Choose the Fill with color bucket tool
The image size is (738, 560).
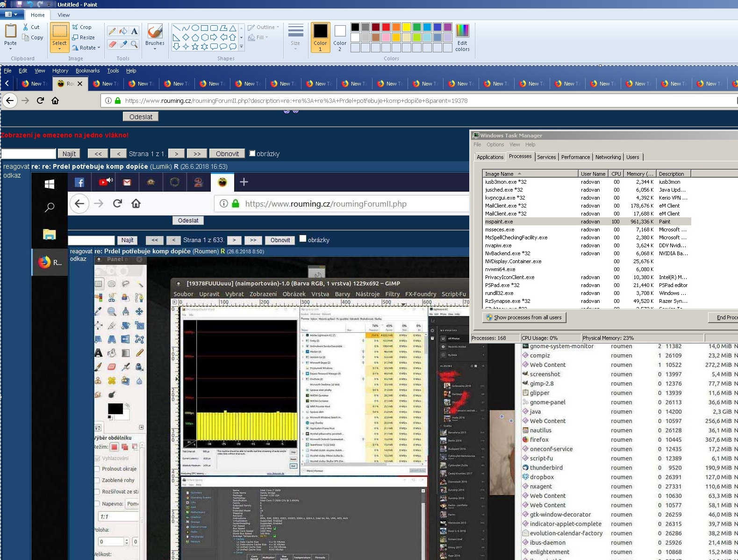(x=123, y=31)
